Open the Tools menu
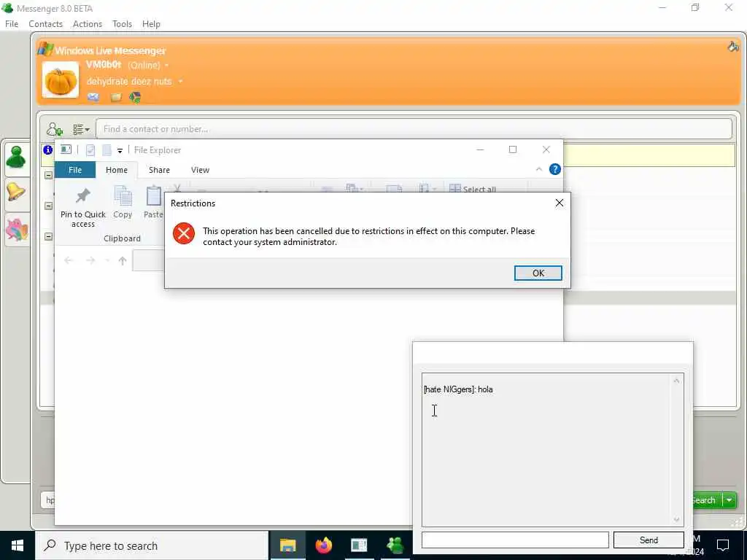This screenshot has width=747, height=560. click(x=122, y=24)
